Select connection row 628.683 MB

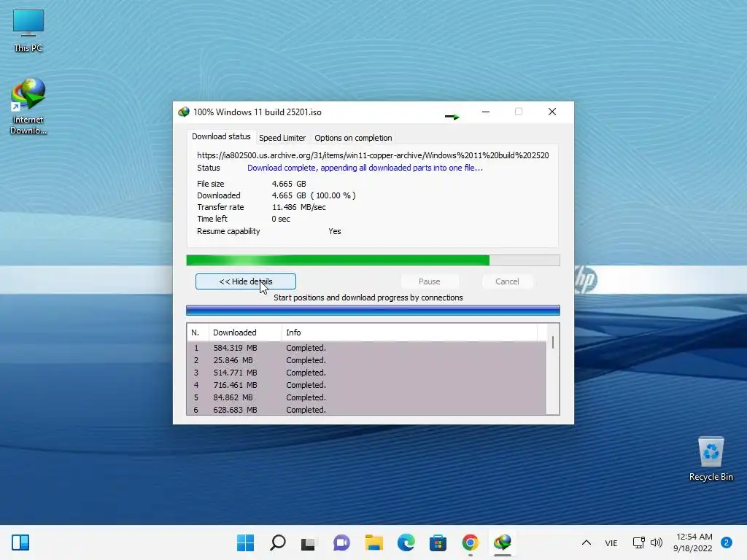[x=366, y=410]
